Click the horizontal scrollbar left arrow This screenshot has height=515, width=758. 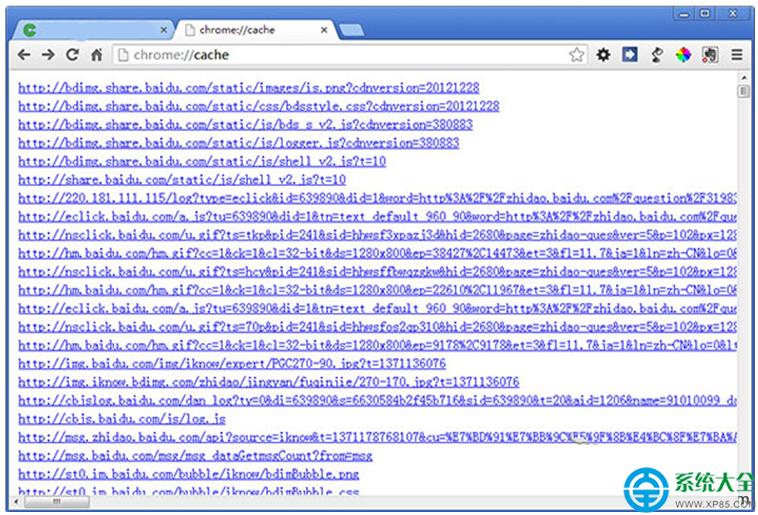pos(16,502)
